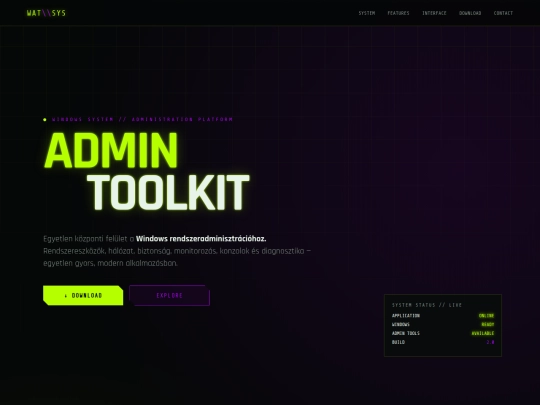Click the ADMIN TOOLS status label
Screen dimensions: 540x405
tap(406, 333)
